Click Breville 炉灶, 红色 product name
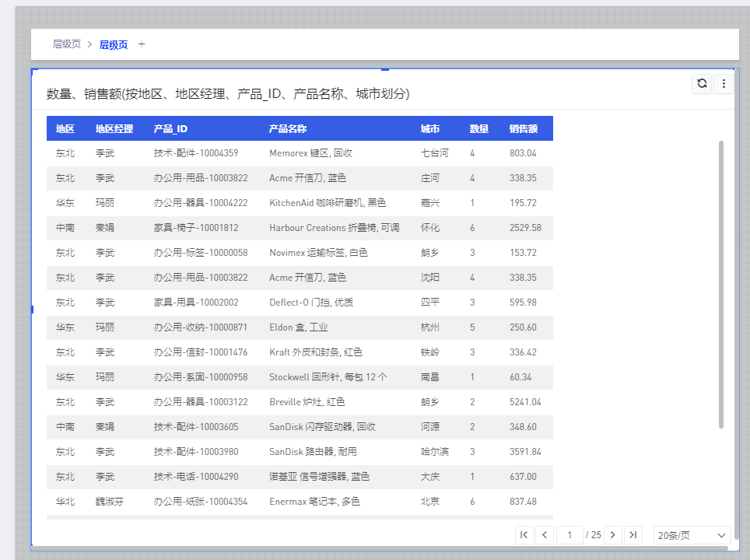The height and width of the screenshot is (560, 750). point(307,401)
